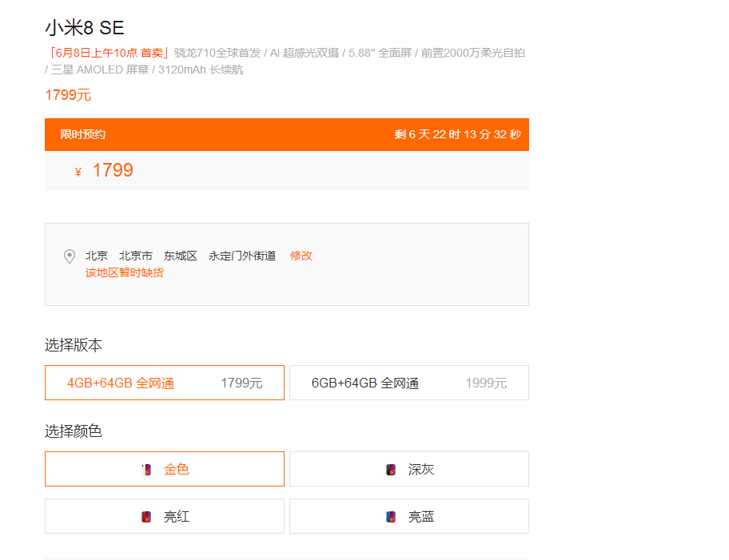The width and height of the screenshot is (729, 560).
Task: Click the 选择版本 section heading
Action: [x=74, y=345]
